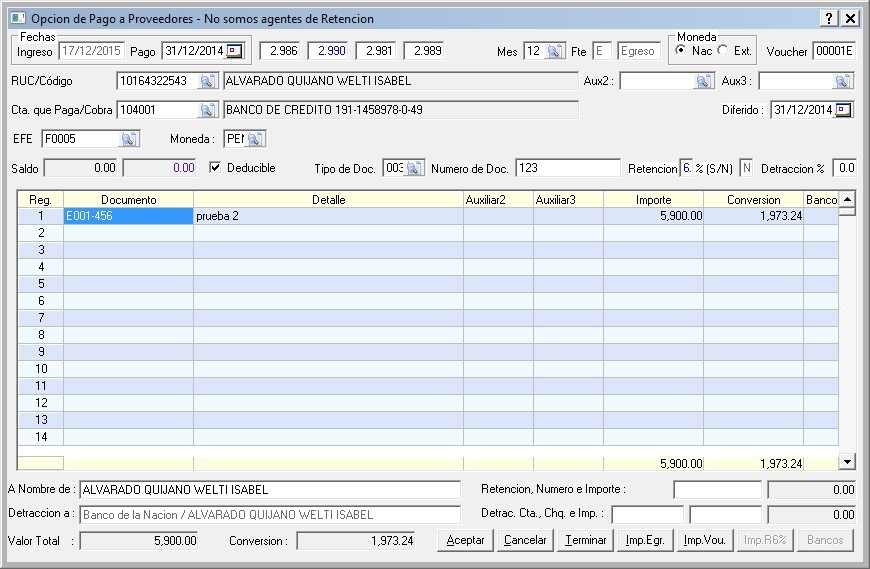870x569 pixels.
Task: Click the Cta. que Paga/Cobra field 104001
Action: point(158,110)
